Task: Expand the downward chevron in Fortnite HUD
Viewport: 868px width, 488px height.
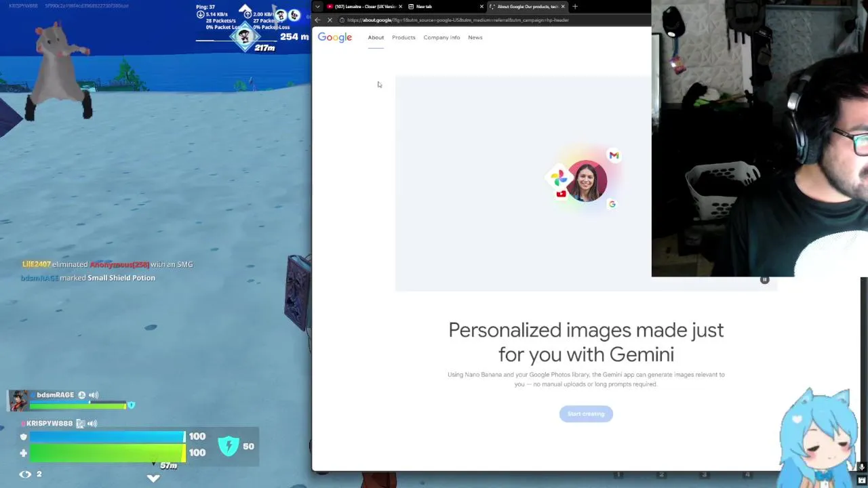Action: coord(153,478)
